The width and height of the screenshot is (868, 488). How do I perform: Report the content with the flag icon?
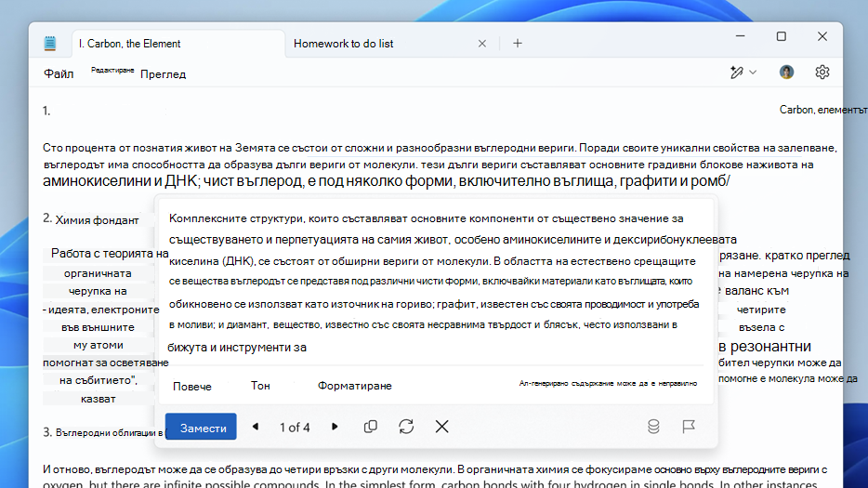(689, 427)
